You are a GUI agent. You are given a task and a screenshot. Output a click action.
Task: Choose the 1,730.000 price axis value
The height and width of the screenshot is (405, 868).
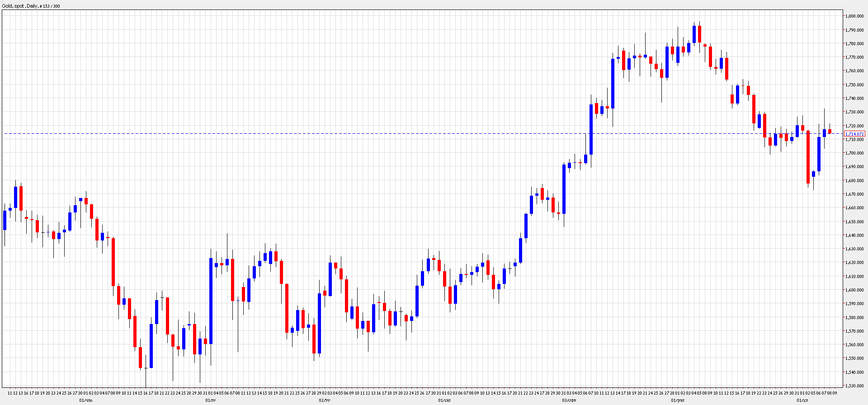coord(854,112)
